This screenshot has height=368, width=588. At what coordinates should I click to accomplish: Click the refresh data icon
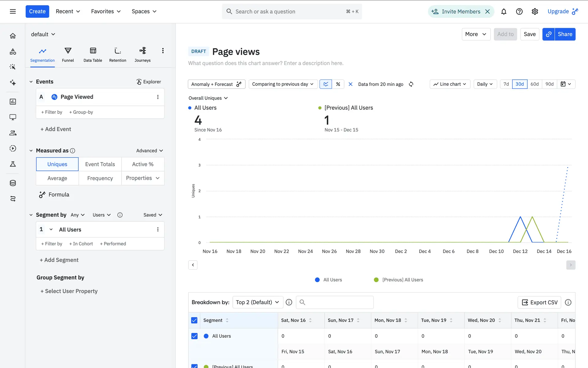(411, 84)
